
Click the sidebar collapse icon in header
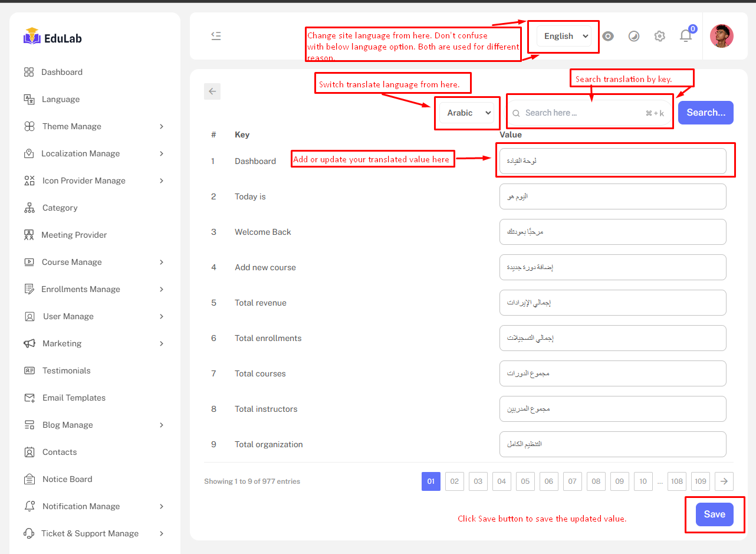[216, 36]
